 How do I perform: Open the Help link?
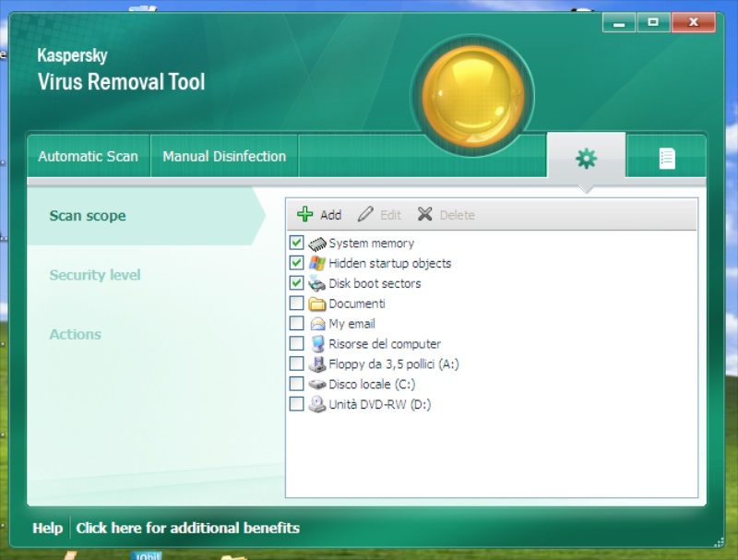pos(47,528)
